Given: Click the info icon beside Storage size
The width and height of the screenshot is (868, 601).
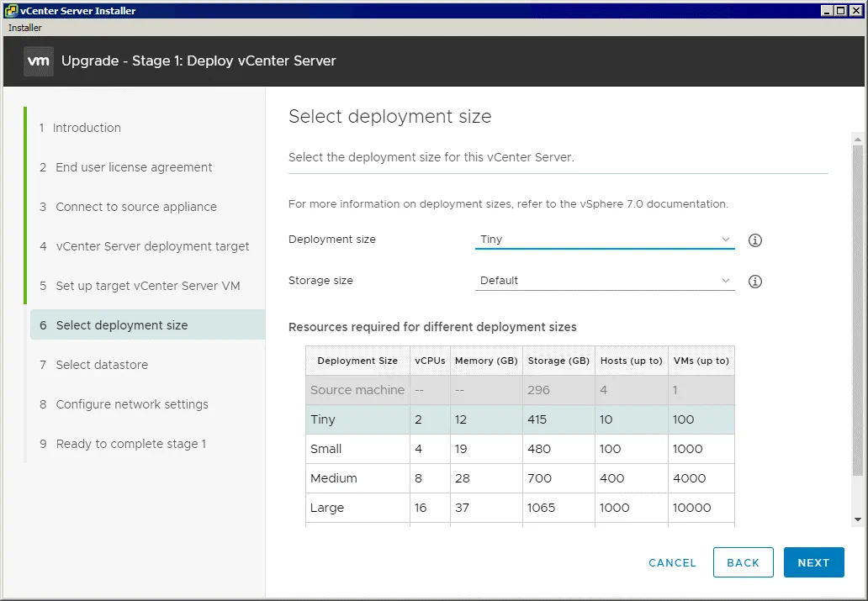Looking at the screenshot, I should (x=755, y=282).
